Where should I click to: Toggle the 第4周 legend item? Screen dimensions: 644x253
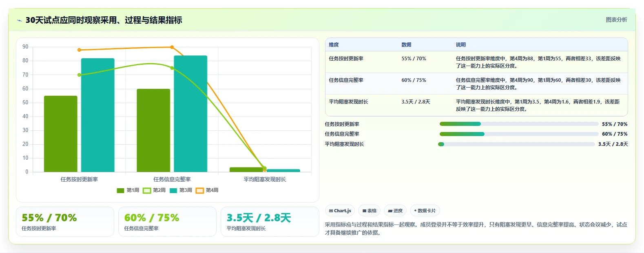207,190
